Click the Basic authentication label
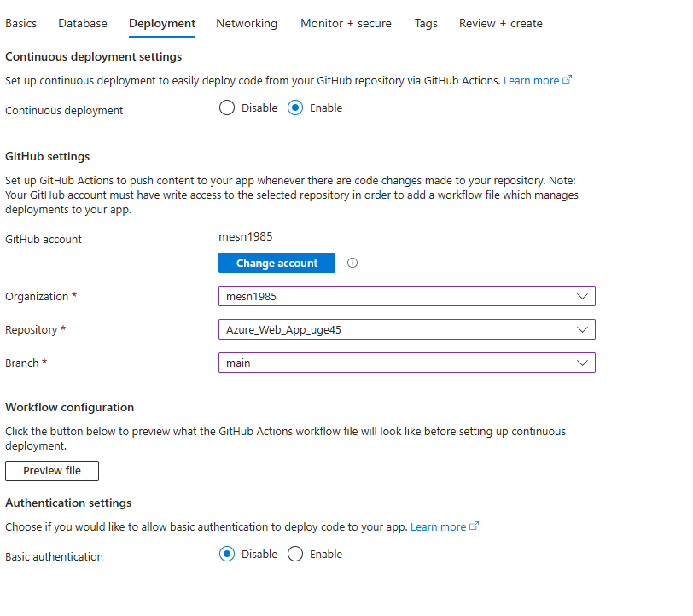 pos(54,556)
